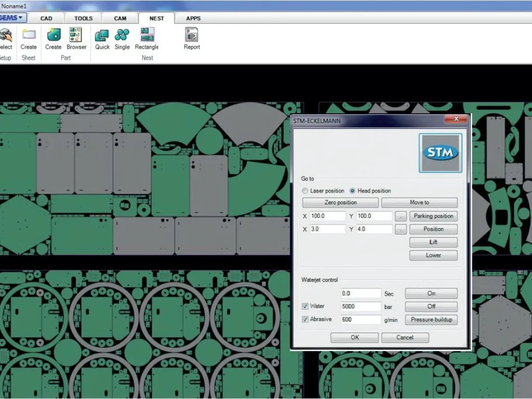
Task: Select the Laser position radio button
Action: [x=305, y=190]
